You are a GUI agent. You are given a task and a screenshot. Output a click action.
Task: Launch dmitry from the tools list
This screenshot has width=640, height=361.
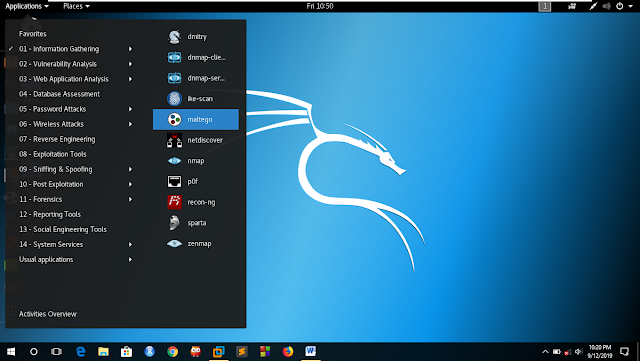(x=196, y=37)
